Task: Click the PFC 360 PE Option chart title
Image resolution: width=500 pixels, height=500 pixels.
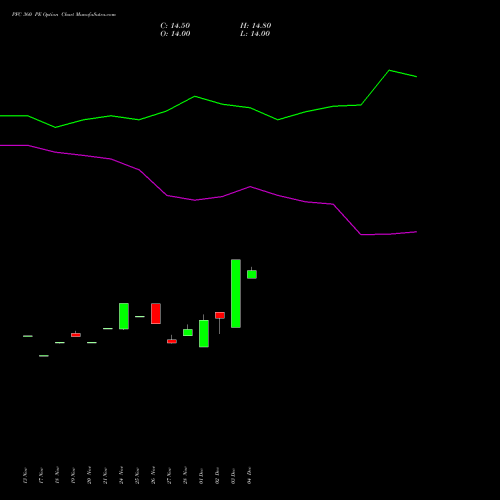Action: pyautogui.click(x=64, y=15)
